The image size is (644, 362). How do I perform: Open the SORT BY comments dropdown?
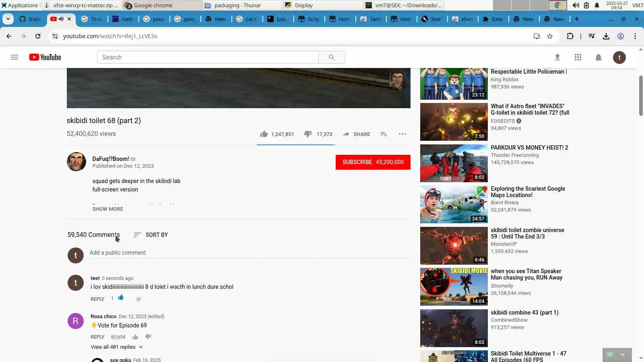(151, 235)
